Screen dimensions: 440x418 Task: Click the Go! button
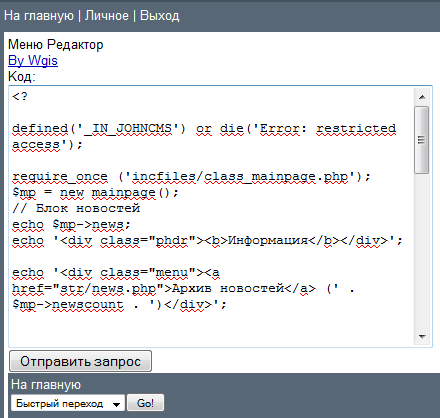click(x=145, y=403)
